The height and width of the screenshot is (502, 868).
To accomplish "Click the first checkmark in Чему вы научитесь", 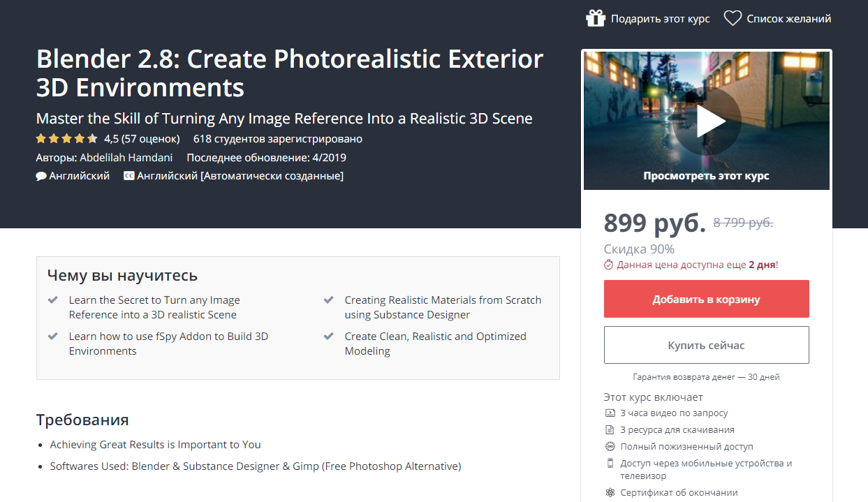I will [x=52, y=300].
